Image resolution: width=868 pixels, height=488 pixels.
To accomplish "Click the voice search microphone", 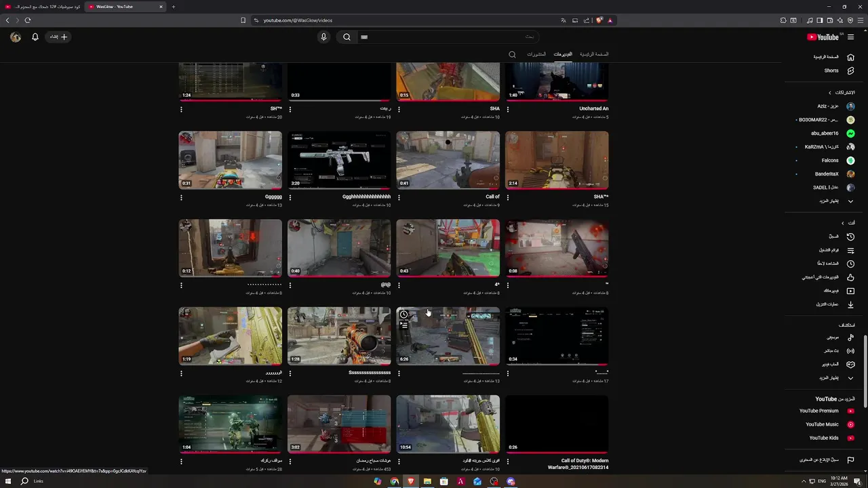I will pyautogui.click(x=323, y=37).
